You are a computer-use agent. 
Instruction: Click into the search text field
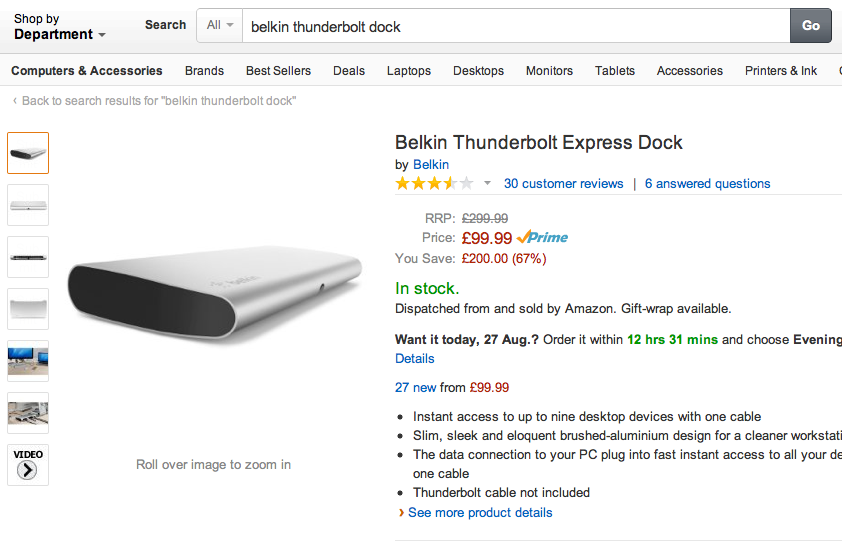click(x=516, y=25)
